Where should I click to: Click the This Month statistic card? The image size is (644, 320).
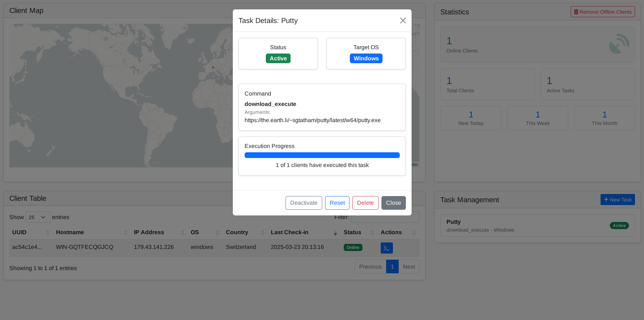coord(604,118)
